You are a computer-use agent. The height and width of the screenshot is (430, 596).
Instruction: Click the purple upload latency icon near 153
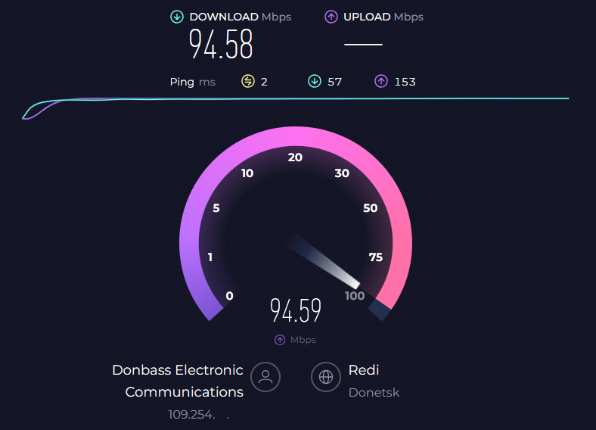pos(381,81)
